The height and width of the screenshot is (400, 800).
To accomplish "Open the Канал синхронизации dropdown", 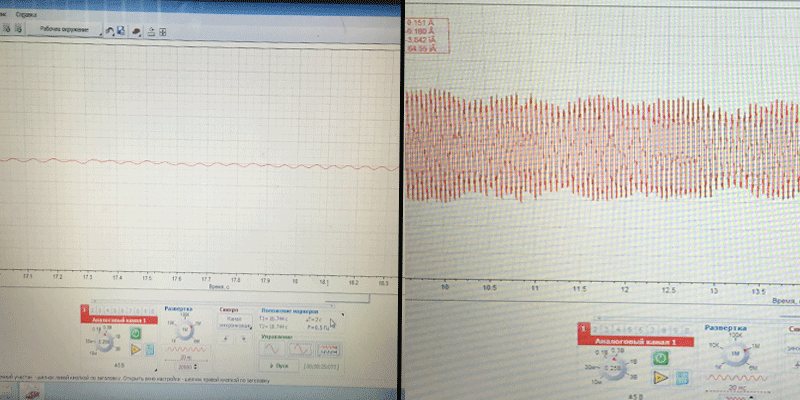I will 233,323.
